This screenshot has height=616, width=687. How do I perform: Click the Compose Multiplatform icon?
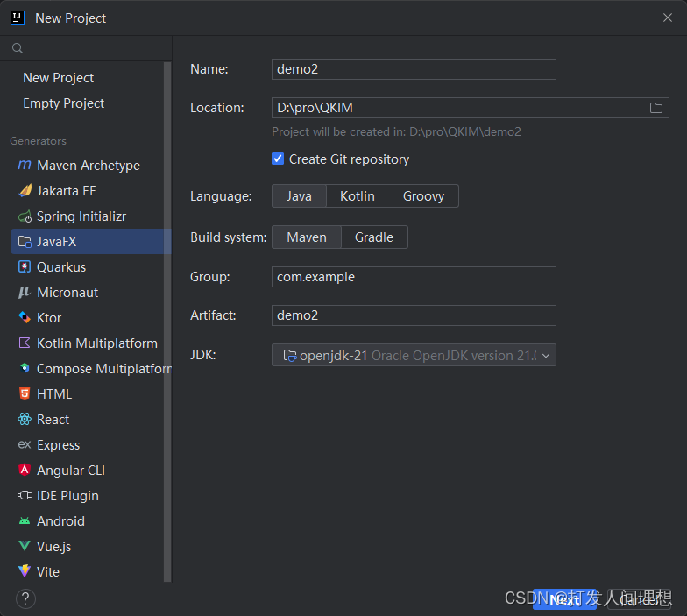(x=25, y=368)
